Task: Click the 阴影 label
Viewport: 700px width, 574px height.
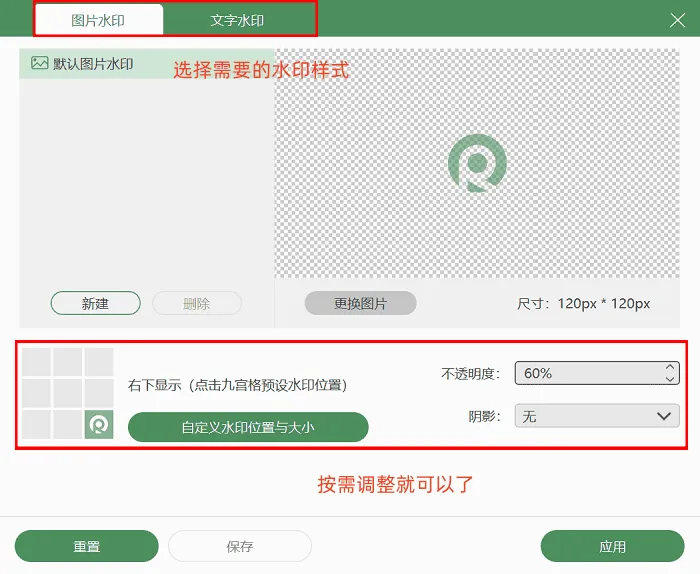Action: tap(484, 416)
